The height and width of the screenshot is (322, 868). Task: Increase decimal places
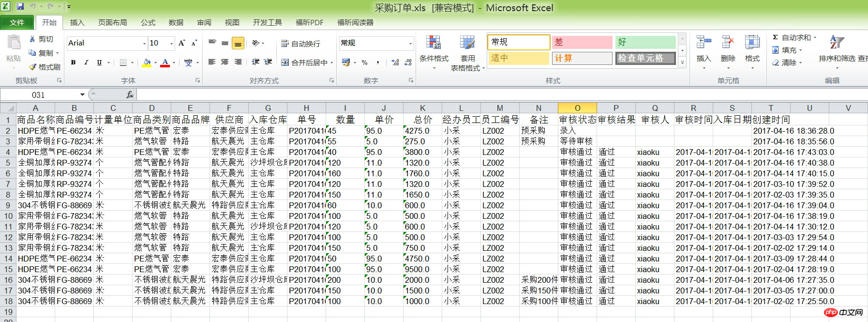pyautogui.click(x=395, y=62)
